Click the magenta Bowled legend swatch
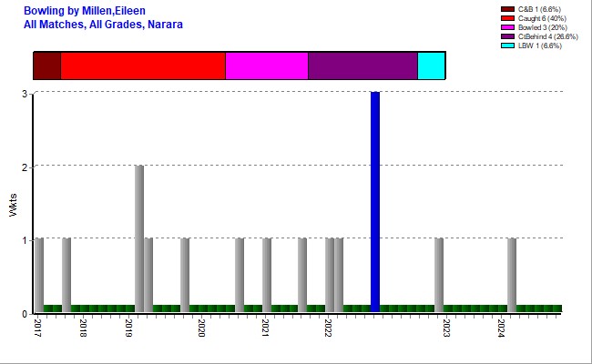 coord(507,27)
